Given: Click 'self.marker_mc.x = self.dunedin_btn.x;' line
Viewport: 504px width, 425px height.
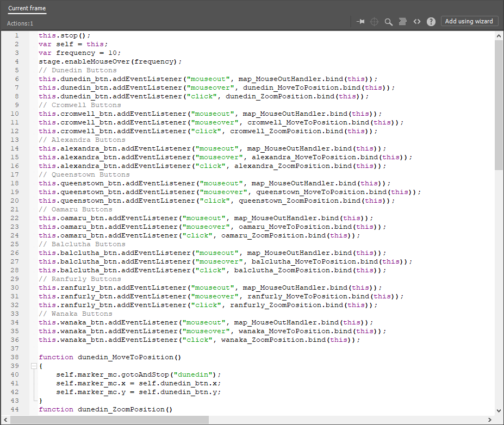Looking at the screenshot, I should (x=138, y=383).
